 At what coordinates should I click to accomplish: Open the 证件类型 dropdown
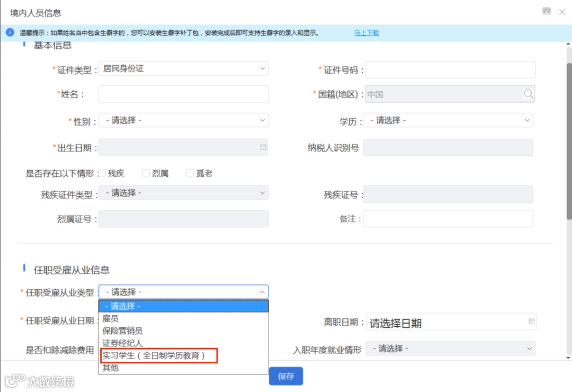coord(183,69)
